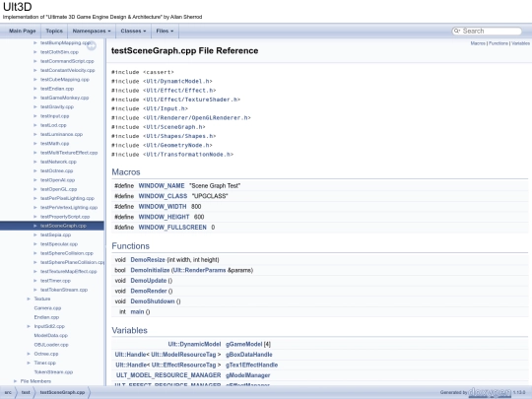Select testSphereCollision.cpp in tree
The image size is (532, 399).
[x=67, y=253]
